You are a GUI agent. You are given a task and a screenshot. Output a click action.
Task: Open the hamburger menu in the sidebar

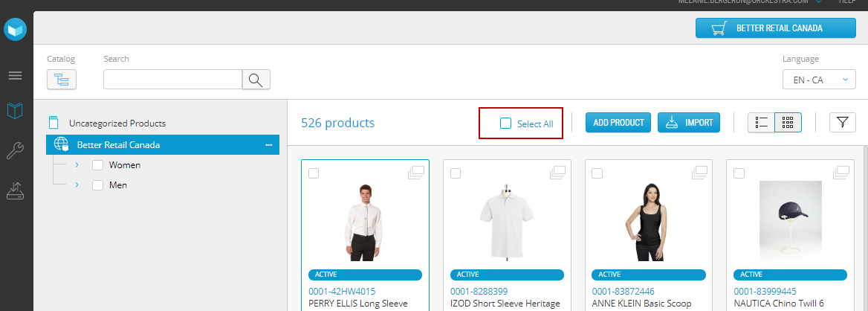point(16,76)
